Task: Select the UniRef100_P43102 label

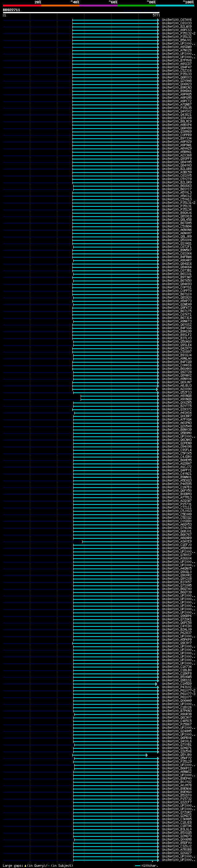Action: coord(176,687)
